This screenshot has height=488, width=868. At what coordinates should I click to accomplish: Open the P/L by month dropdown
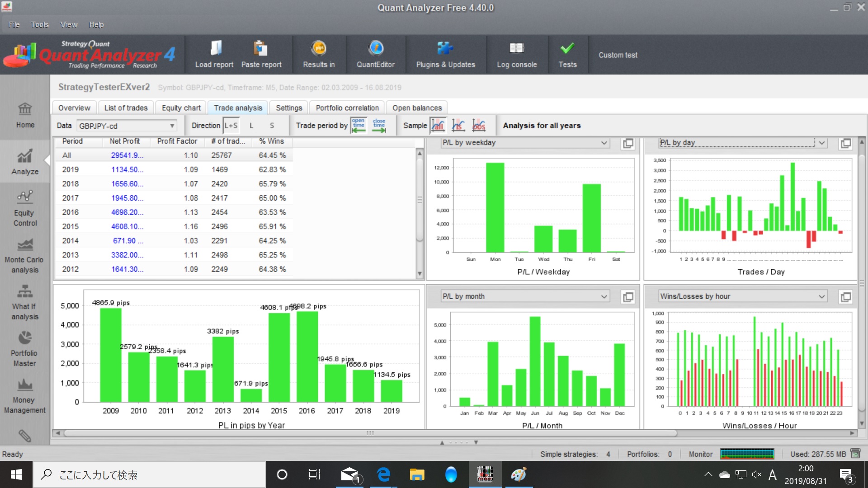pyautogui.click(x=604, y=296)
